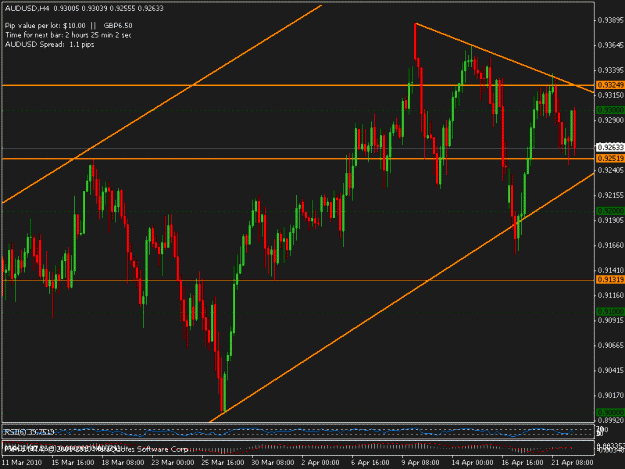Viewport: 625px width, 469px height.
Task: Click the '18 Mar 08:00' time axis label
Action: pyautogui.click(x=123, y=463)
